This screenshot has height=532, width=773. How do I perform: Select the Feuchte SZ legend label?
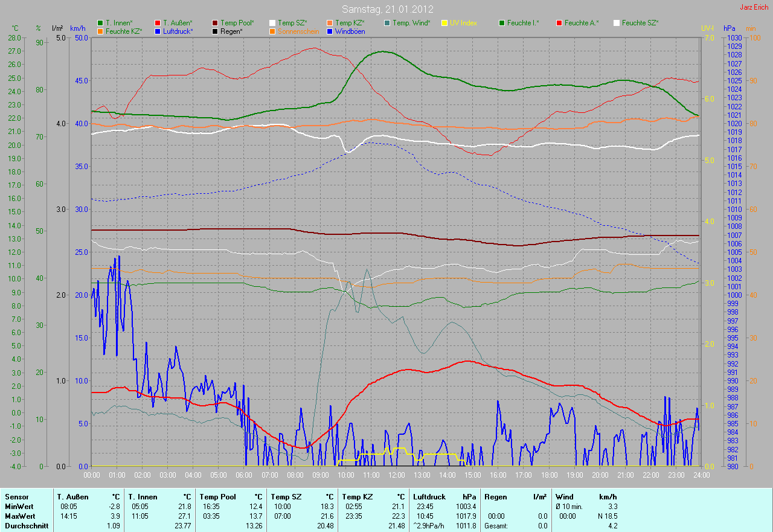[x=640, y=23]
